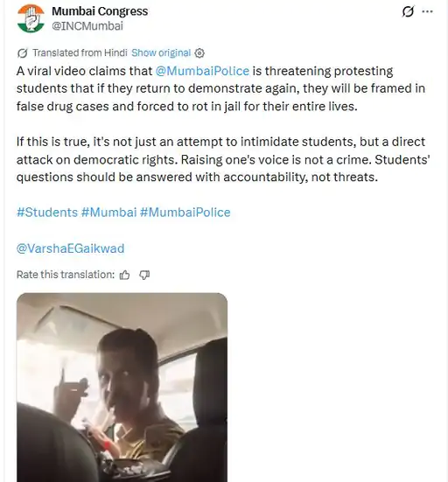Click the Mumbai Congress display name
This screenshot has height=482, width=448.
coord(100,11)
